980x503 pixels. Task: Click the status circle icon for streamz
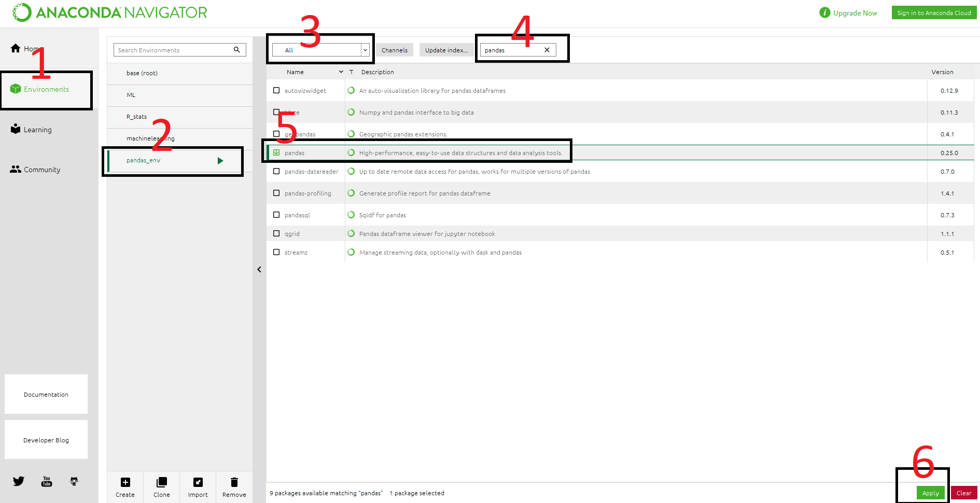(351, 252)
